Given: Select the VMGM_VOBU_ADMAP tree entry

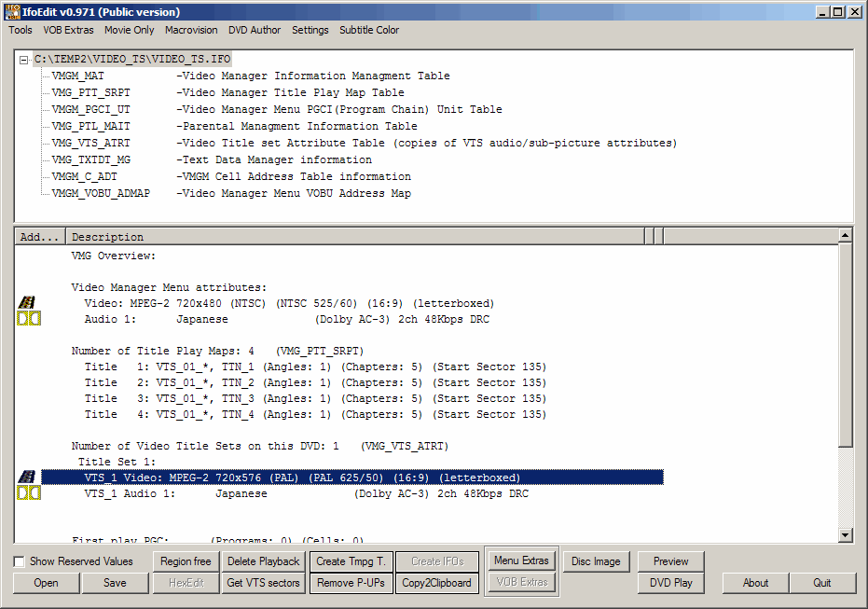Looking at the screenshot, I should pyautogui.click(x=101, y=193).
